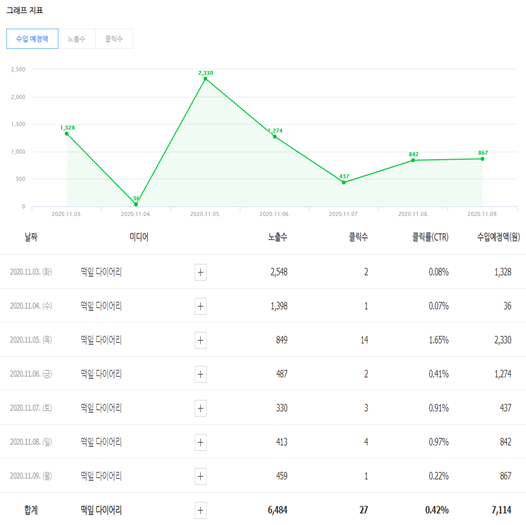Click the date cell 2020.11.03. (화)
Screen dimensions: 526x525
(x=31, y=272)
